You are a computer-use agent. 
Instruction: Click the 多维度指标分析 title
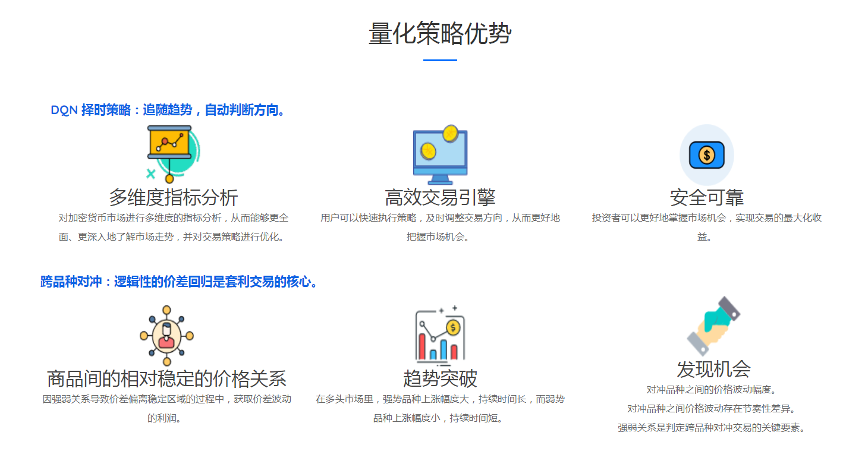pyautogui.click(x=173, y=197)
